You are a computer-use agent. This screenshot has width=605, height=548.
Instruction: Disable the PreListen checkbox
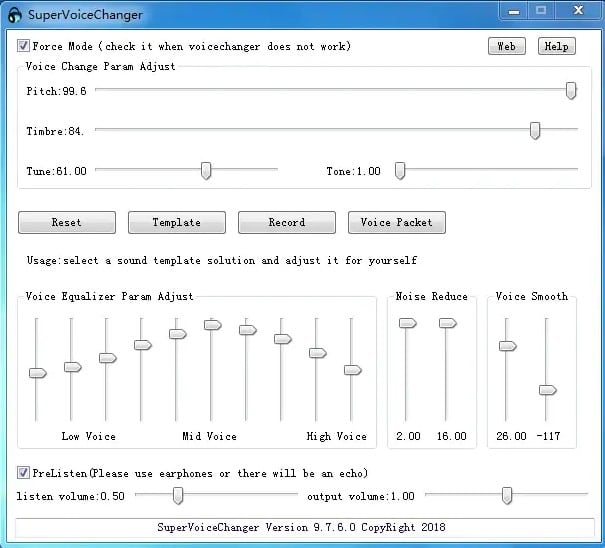point(23,472)
